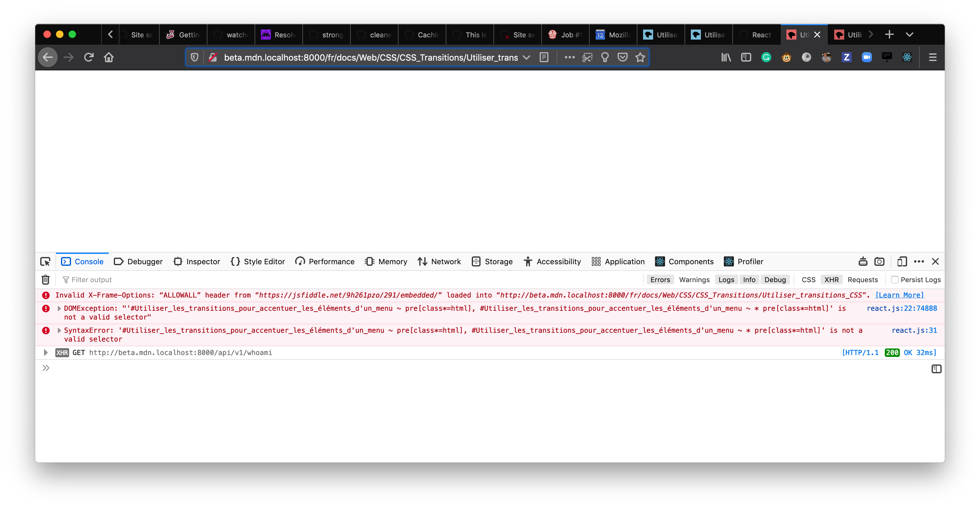Open source link react.js:31
The height and width of the screenshot is (509, 980).
pyautogui.click(x=914, y=331)
